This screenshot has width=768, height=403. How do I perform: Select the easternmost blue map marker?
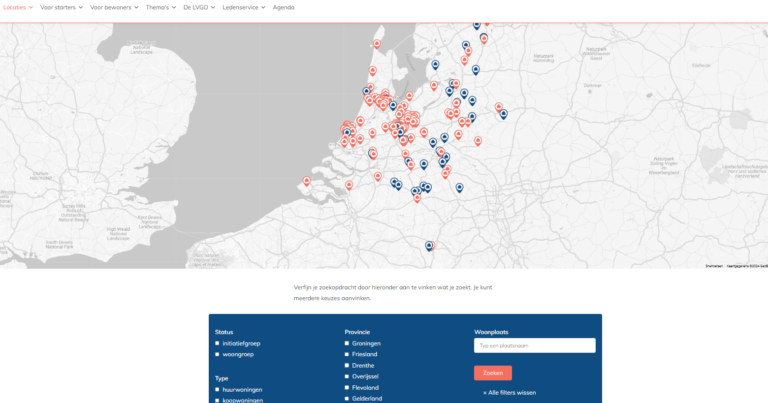(503, 114)
